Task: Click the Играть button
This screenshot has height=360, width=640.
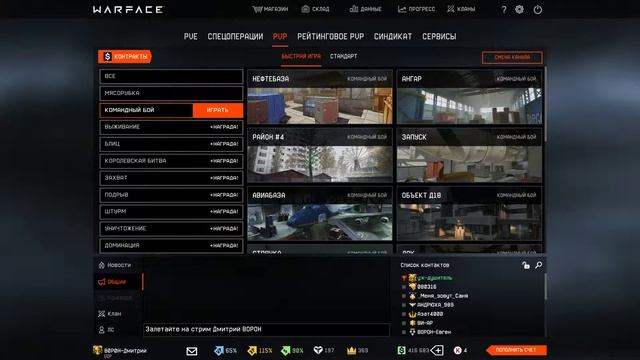Action: click(218, 110)
